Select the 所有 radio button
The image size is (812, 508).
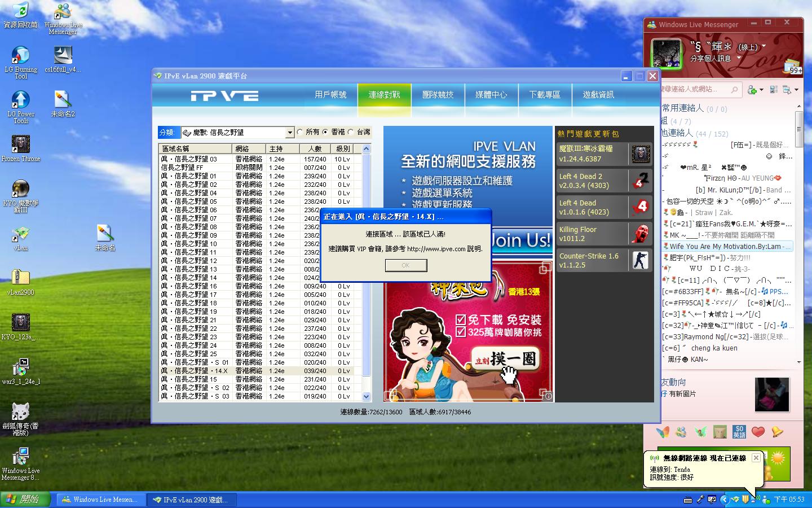(x=300, y=132)
